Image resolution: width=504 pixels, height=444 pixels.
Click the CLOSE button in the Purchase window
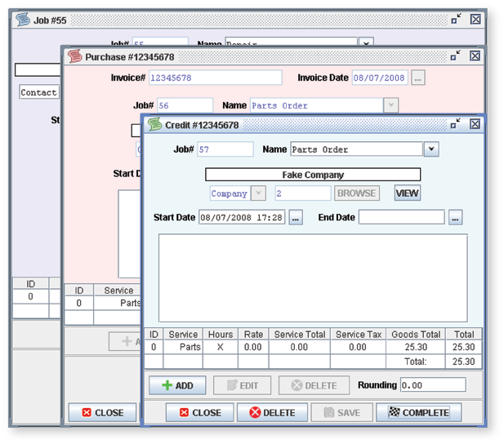tap(103, 412)
